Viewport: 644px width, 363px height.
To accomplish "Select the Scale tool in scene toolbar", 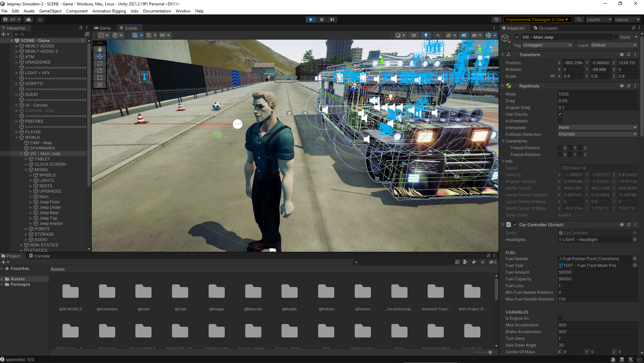I will pyautogui.click(x=100, y=71).
